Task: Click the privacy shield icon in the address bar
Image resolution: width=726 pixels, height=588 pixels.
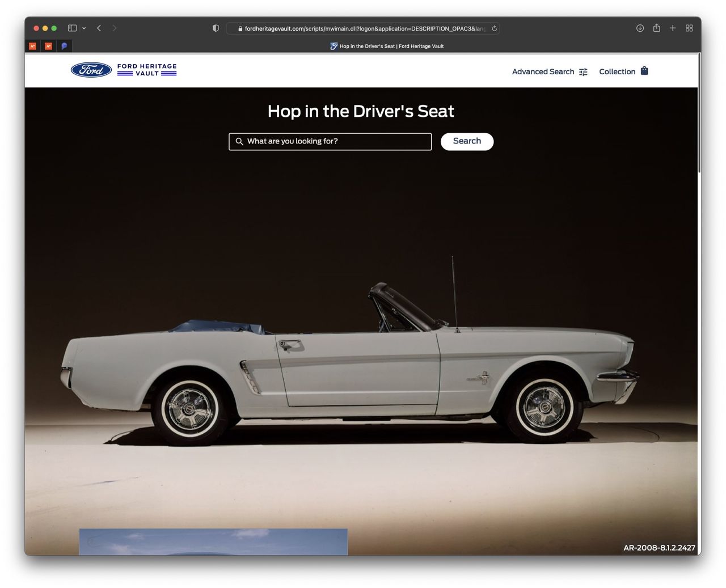Action: [x=216, y=28]
